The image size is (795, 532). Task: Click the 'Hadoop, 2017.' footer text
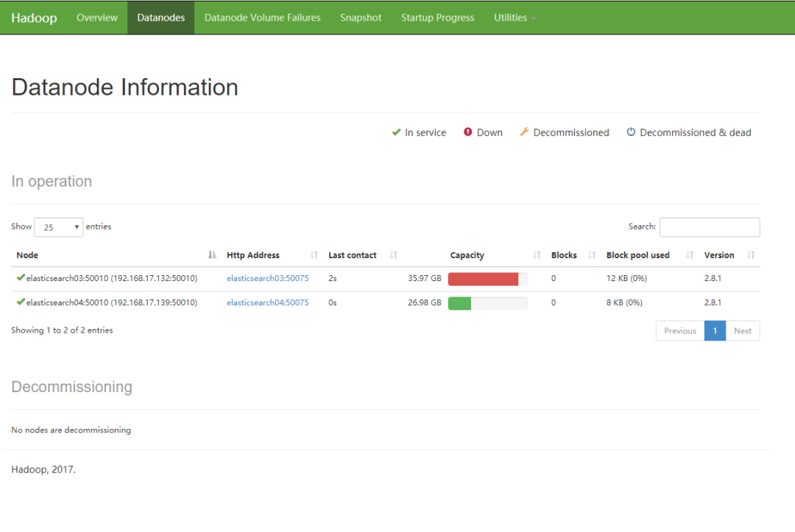pos(43,469)
